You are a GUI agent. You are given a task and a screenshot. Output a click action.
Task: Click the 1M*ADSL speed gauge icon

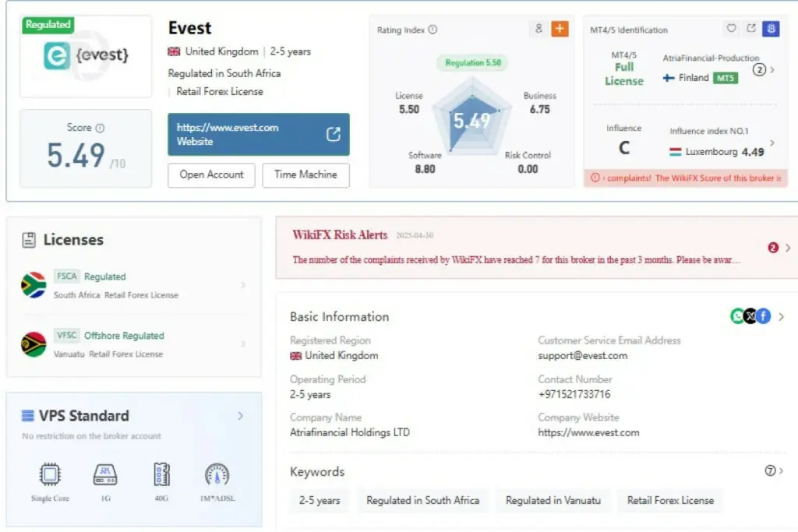point(217,474)
